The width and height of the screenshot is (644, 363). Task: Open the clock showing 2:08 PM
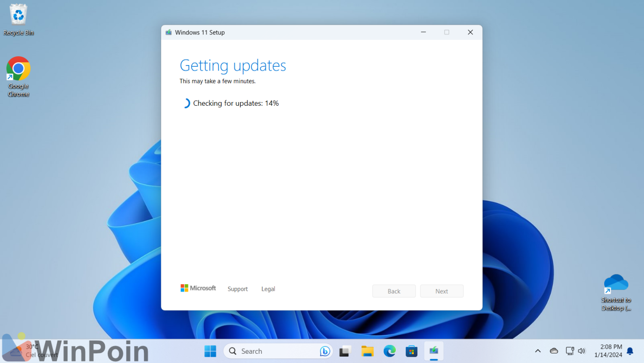click(608, 351)
